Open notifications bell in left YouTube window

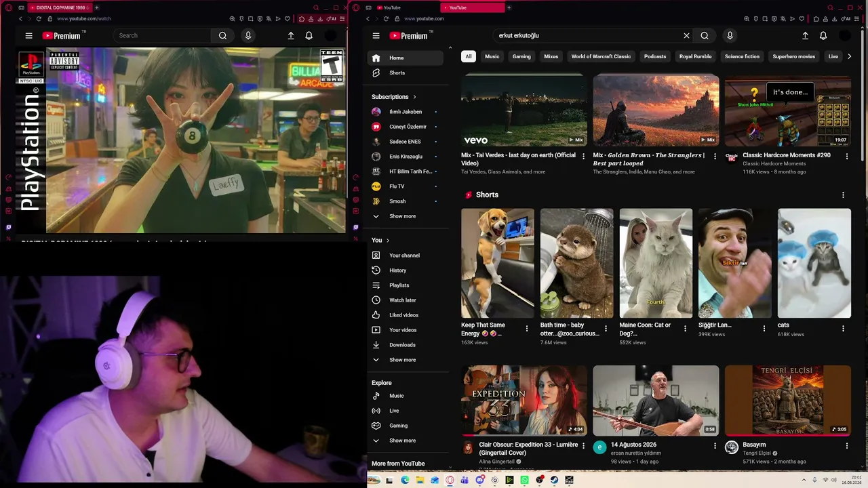[x=309, y=36]
